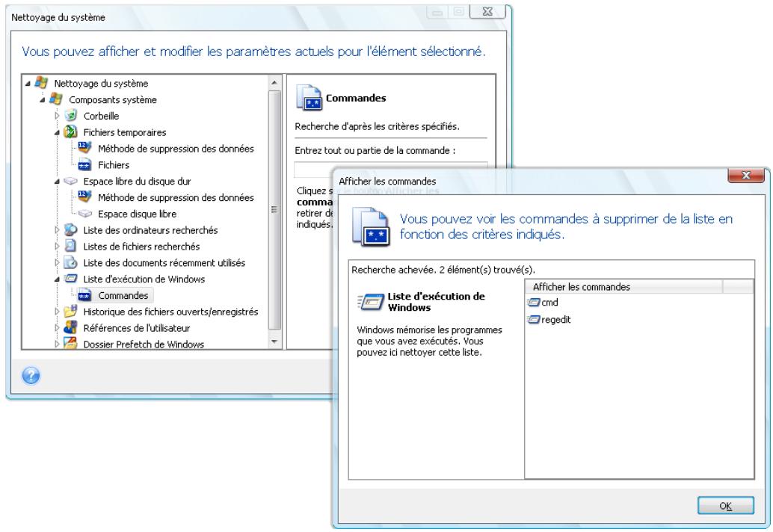Viewport: 773px width, 532px height.
Task: Click OK in Afficher les commandes dialog
Action: click(726, 505)
